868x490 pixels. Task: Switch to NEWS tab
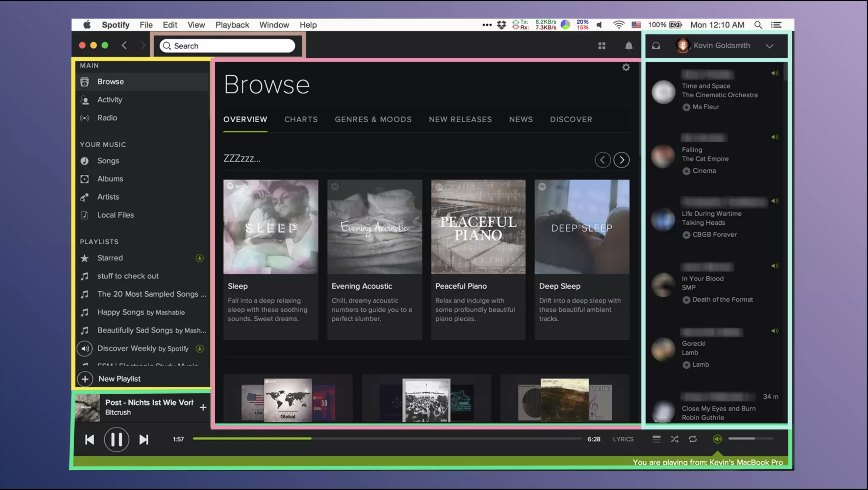pyautogui.click(x=521, y=119)
